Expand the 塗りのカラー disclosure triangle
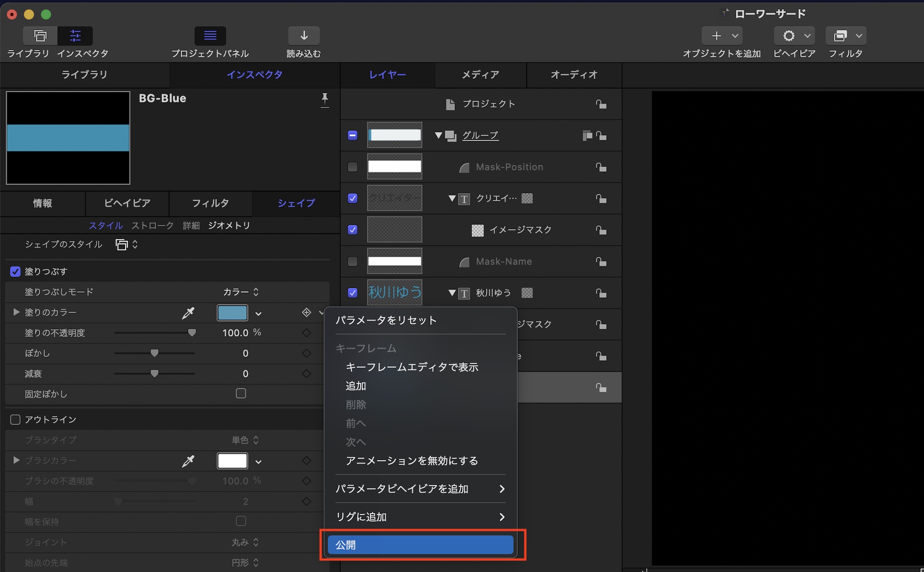 (x=16, y=312)
